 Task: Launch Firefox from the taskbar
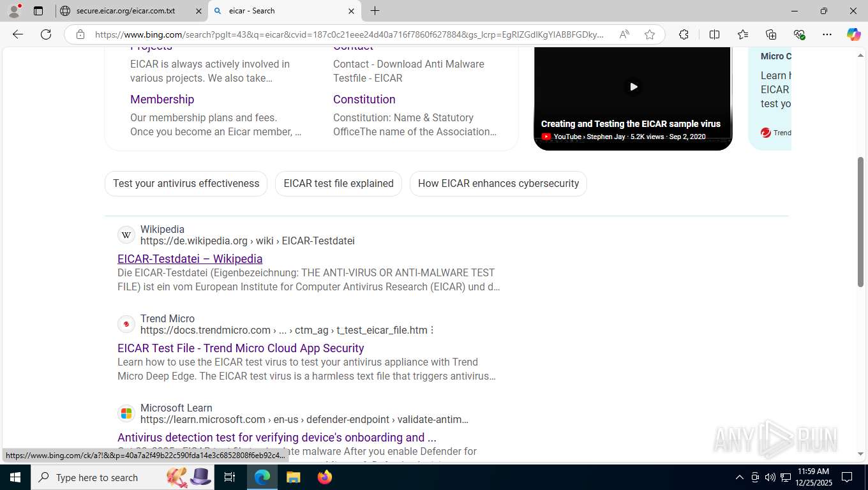(324, 477)
